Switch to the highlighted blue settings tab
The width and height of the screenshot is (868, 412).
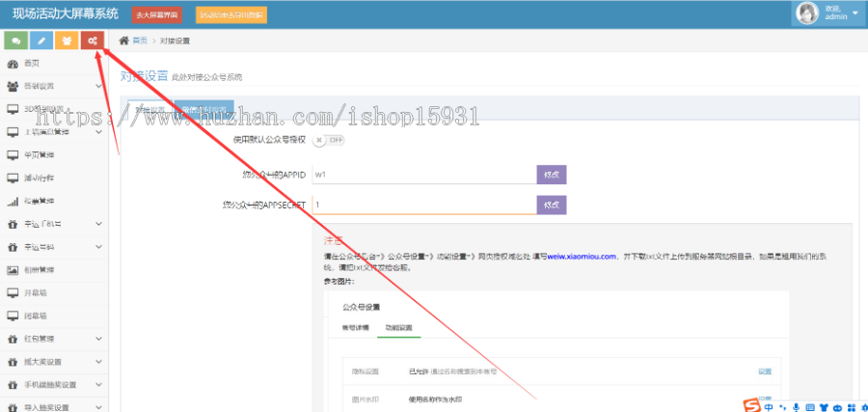point(207,109)
